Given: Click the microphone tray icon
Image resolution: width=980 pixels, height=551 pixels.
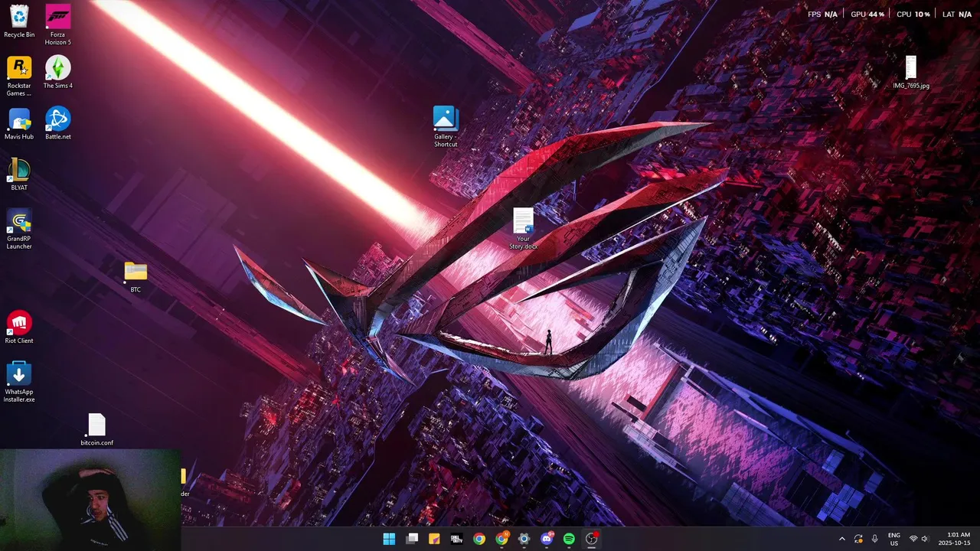Looking at the screenshot, I should [x=874, y=539].
